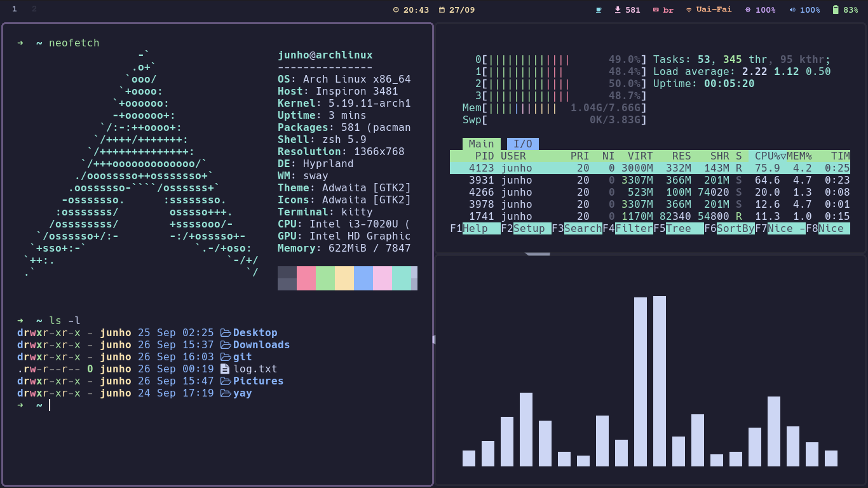Toggle the coffee cup idle inhibitor icon
868x488 pixels.
[x=599, y=10]
